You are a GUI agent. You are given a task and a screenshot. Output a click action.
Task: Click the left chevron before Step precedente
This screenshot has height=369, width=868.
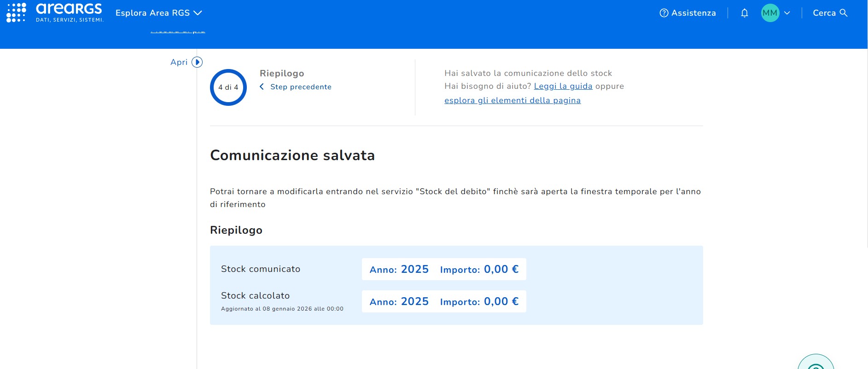point(262,87)
